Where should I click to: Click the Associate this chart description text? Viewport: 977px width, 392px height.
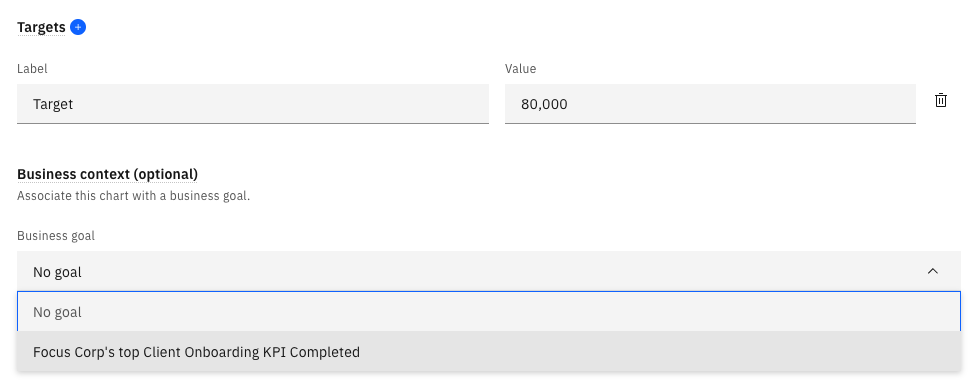(x=133, y=196)
